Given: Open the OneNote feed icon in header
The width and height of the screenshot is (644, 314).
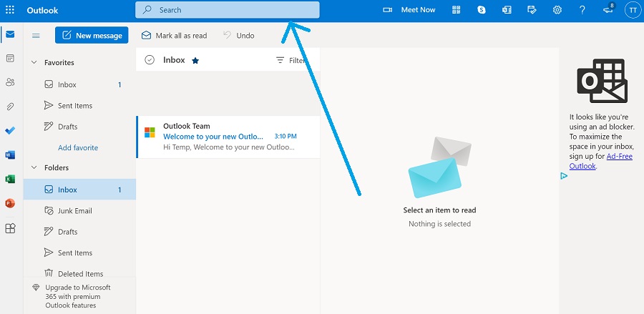Looking at the screenshot, I should (x=507, y=10).
